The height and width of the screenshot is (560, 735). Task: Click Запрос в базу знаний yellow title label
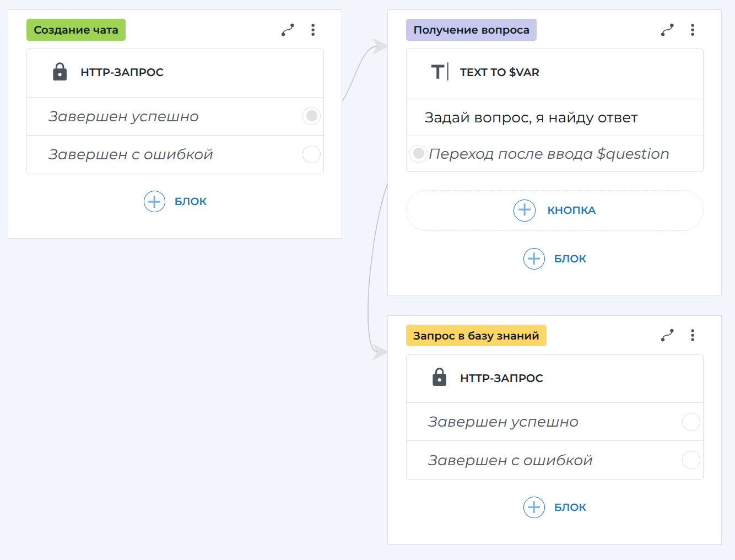tap(476, 336)
